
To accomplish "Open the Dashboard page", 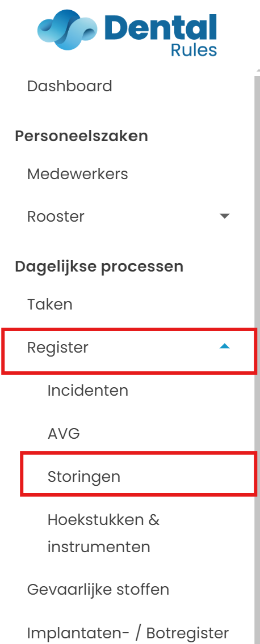I will 69,86.
